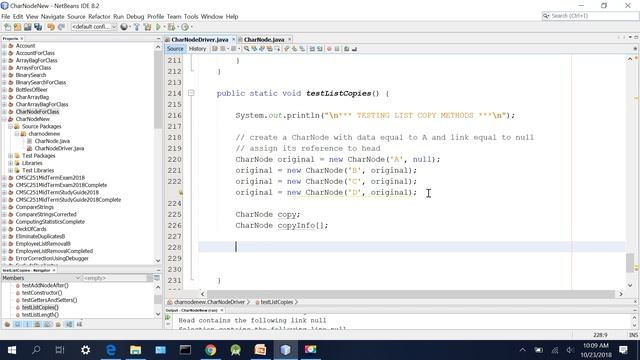Click the Debug Project toolbar icon
This screenshot has height=360, width=640.
click(x=171, y=27)
